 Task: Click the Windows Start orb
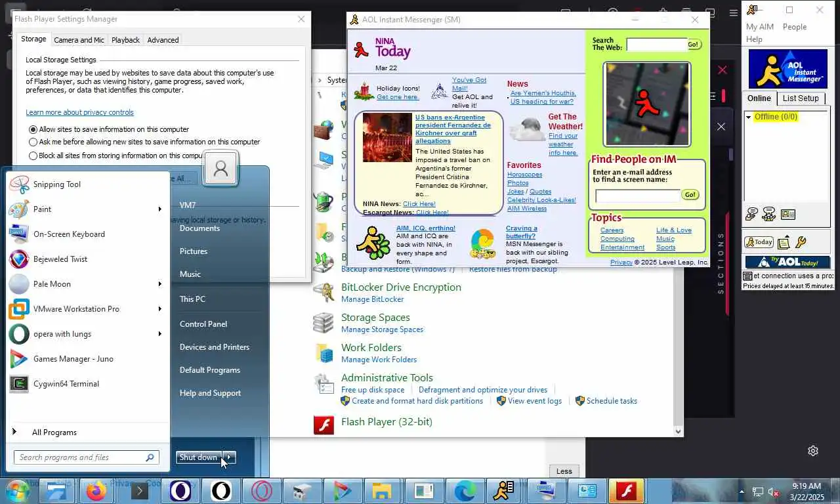click(x=18, y=491)
